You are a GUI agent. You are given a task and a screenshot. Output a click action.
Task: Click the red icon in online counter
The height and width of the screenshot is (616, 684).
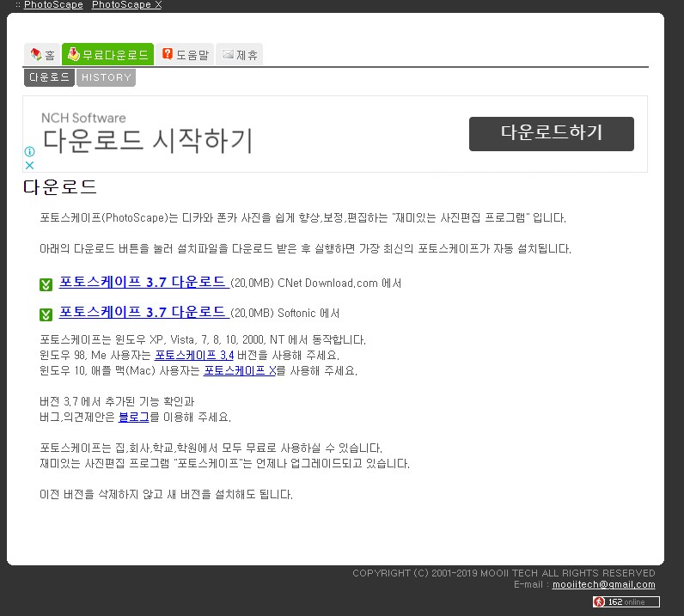coord(599,602)
